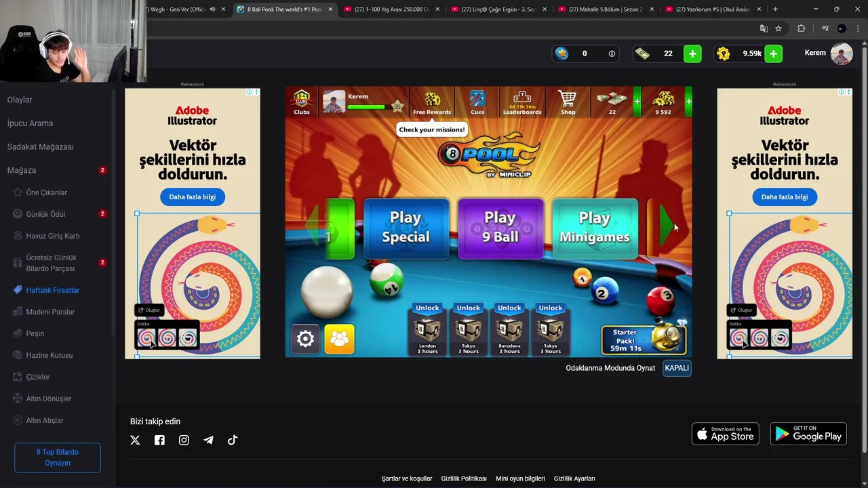The height and width of the screenshot is (488, 868).
Task: Switch to the Wegh - Geri Ver tab
Action: coord(176,9)
